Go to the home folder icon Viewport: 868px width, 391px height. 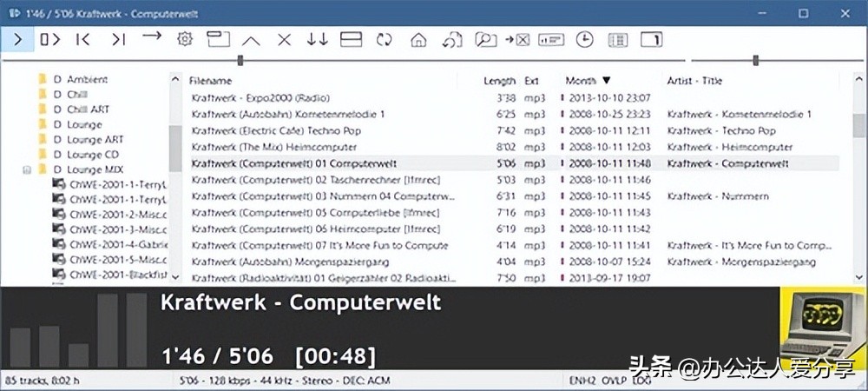pos(419,40)
